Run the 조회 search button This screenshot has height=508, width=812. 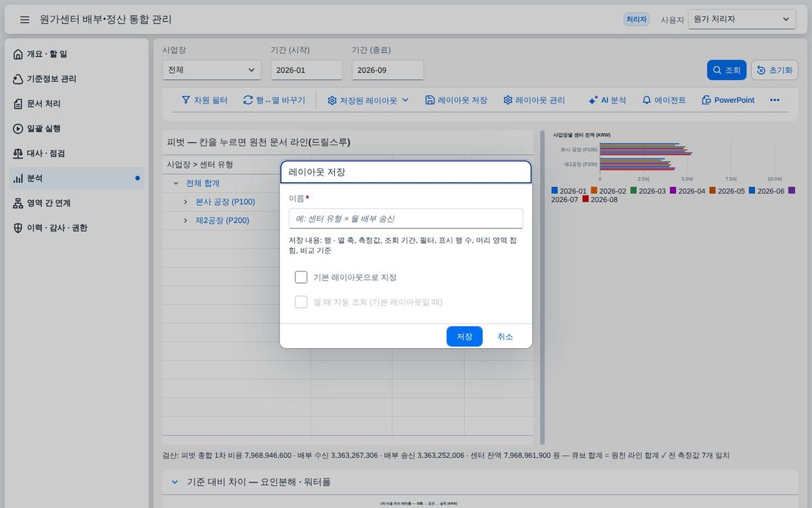coord(726,70)
